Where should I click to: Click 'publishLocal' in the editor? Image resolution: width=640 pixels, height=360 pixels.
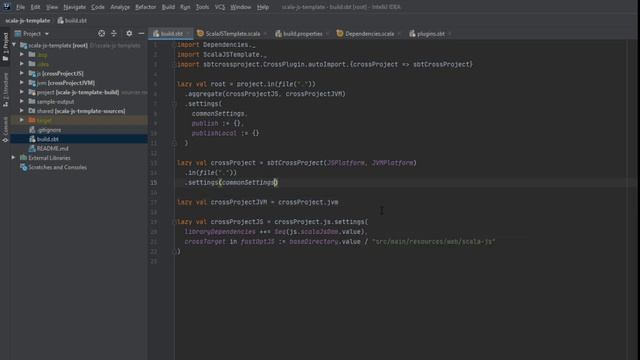214,133
